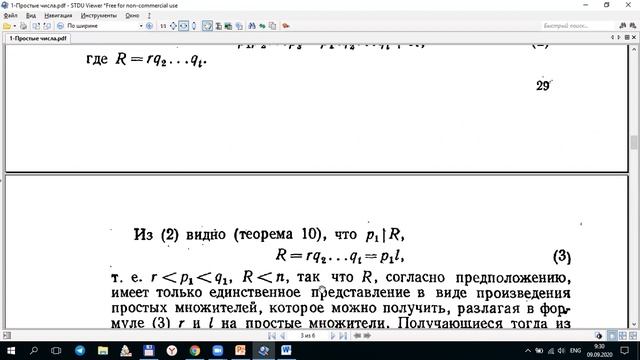Screen dimensions: 640x360
Task: Click scrollbar down arrow
Action: pos(634,324)
